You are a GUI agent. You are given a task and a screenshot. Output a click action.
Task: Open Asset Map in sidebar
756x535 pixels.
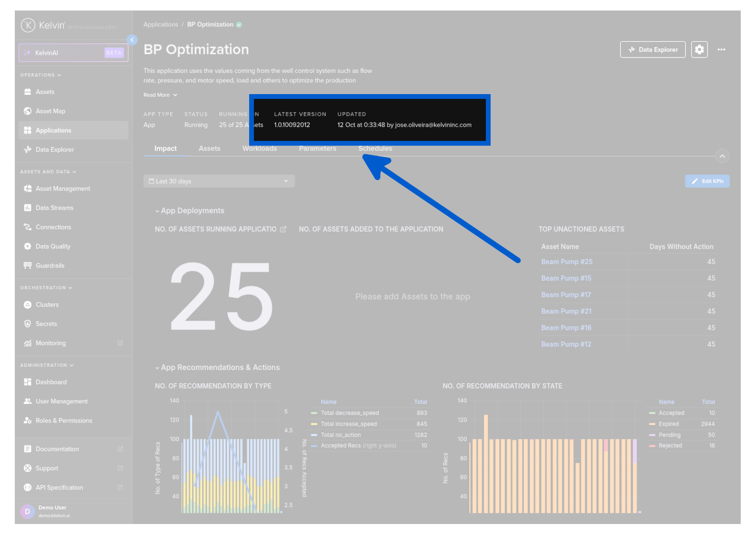(x=50, y=111)
